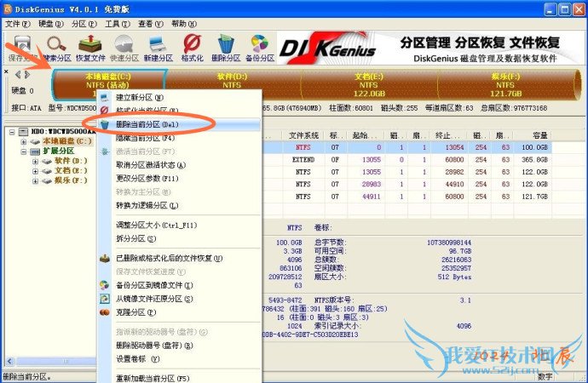Screen dimensions: 588x383
Task: Choose 隐藏当前分区(F4) from context menu
Action: pos(179,138)
